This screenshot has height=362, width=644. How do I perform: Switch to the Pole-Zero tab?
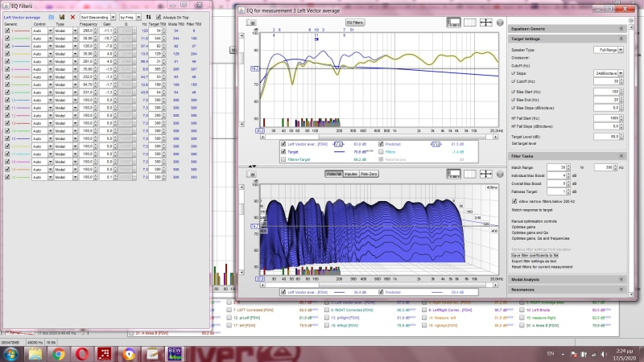click(x=370, y=173)
